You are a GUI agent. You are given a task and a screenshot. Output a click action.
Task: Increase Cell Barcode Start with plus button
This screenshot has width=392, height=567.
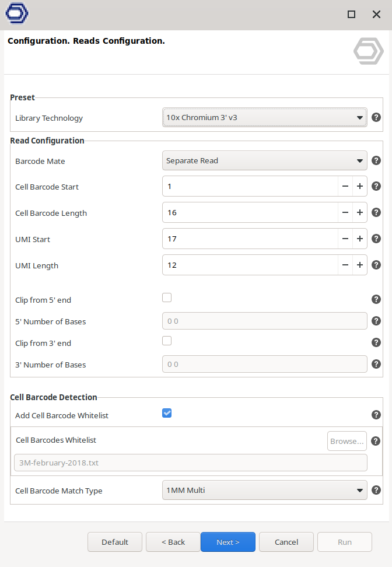click(360, 187)
